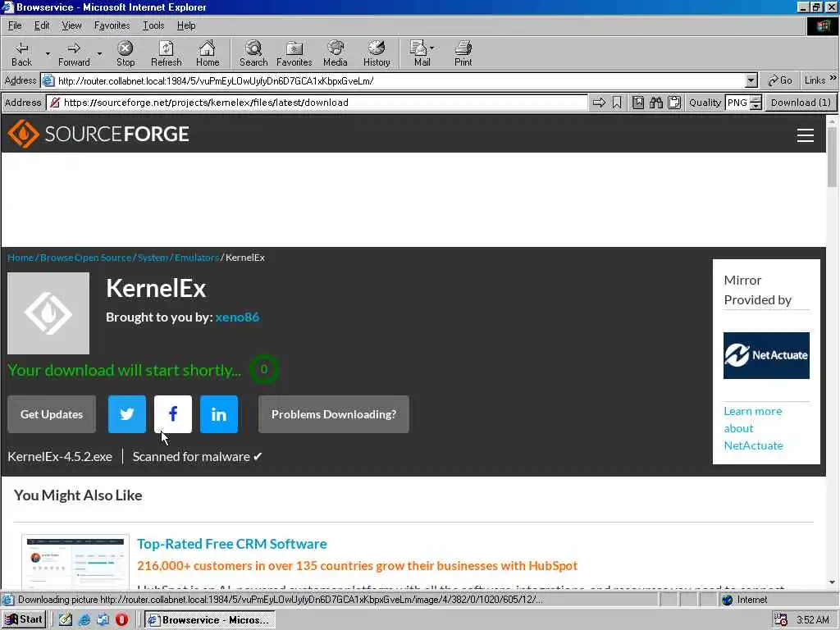The height and width of the screenshot is (630, 840).
Task: Step the Quality PNG value down
Action: coord(756,106)
